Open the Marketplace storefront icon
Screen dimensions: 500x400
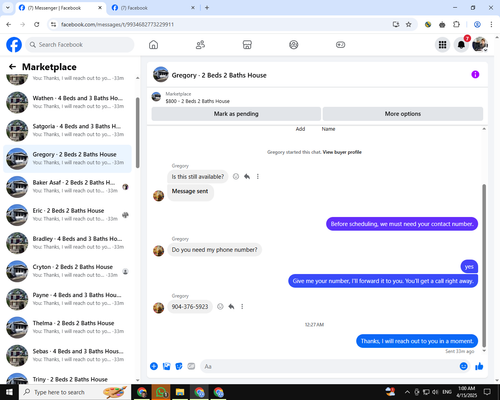[x=247, y=45]
